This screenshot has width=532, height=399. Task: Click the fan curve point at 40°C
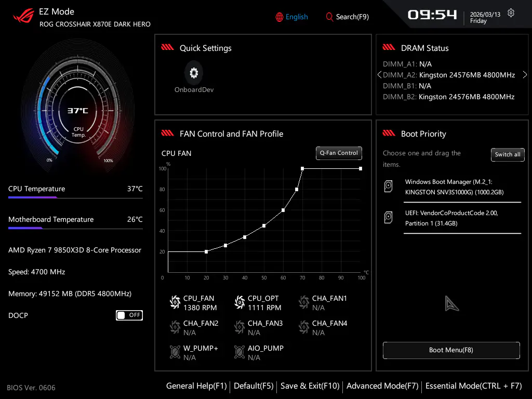[245, 237]
